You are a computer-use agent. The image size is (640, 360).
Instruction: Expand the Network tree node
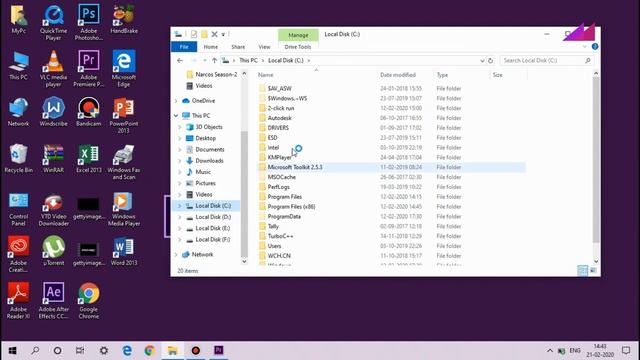click(176, 255)
